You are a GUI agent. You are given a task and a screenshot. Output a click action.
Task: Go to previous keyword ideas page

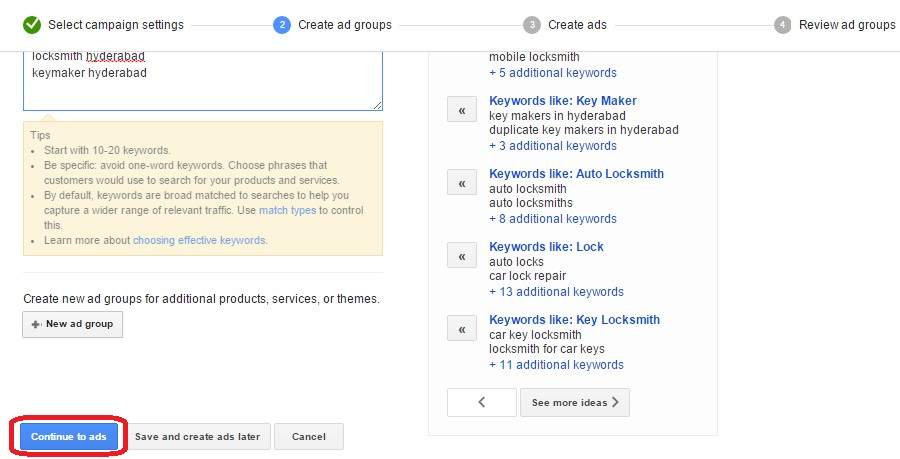click(482, 402)
